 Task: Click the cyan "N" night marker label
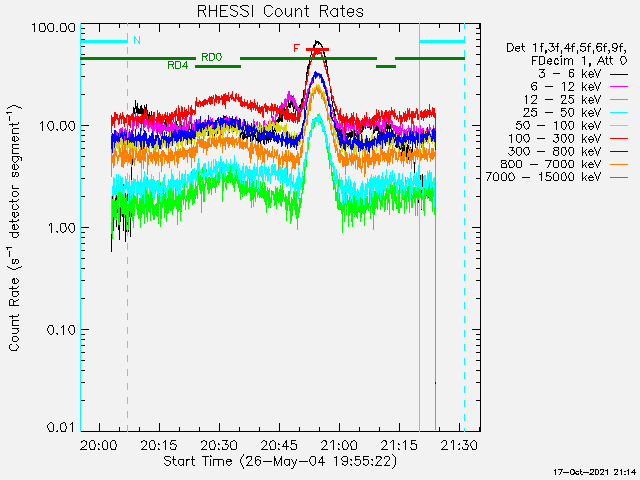click(x=137, y=40)
